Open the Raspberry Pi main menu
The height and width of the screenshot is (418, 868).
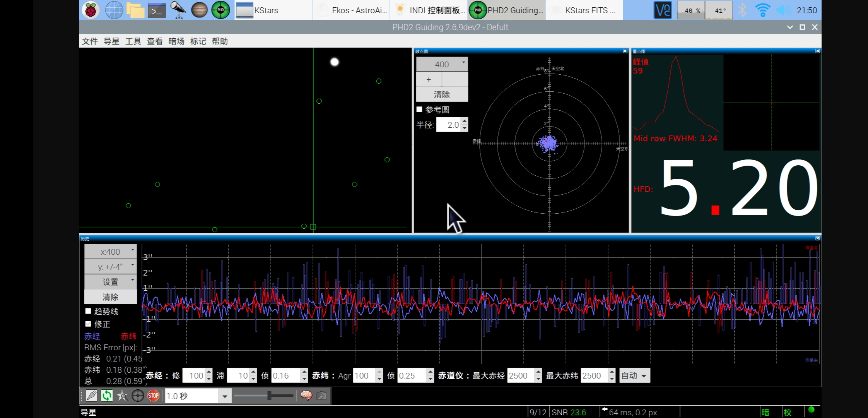[x=91, y=10]
